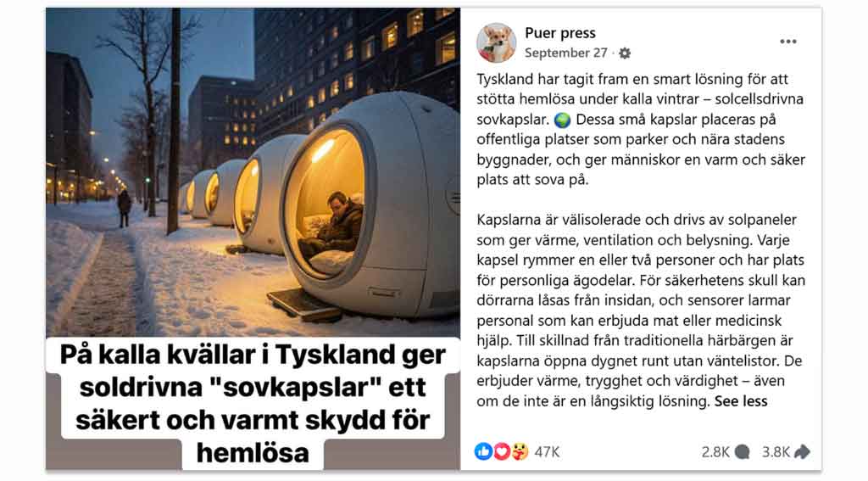The image size is (868, 481).
Task: Open the snowy sleeping pods photo
Action: (x=253, y=172)
